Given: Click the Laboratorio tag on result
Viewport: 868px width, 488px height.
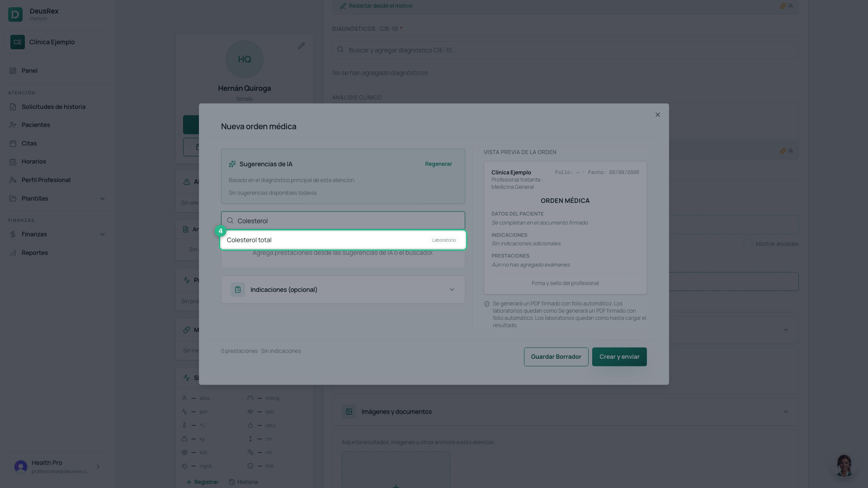Looking at the screenshot, I should [443, 240].
